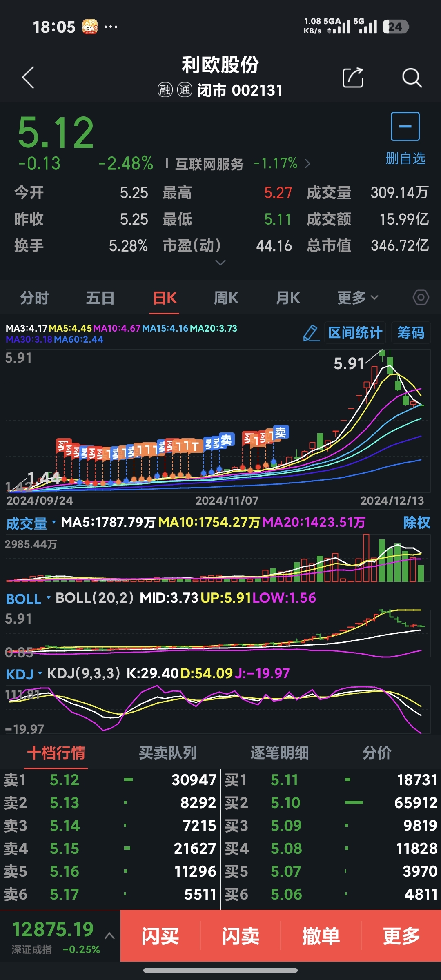Open the 逐笔明细 tab
Viewport: 441px width, 980px height.
(279, 753)
